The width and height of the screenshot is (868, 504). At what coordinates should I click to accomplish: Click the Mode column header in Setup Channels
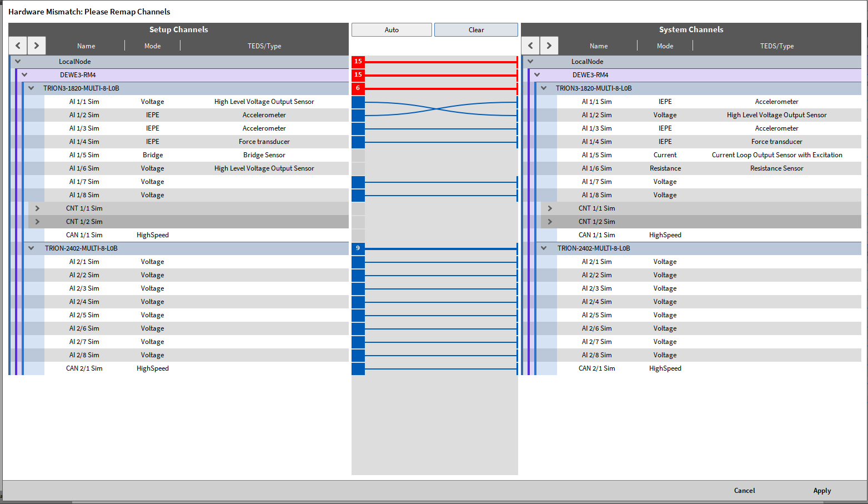152,46
